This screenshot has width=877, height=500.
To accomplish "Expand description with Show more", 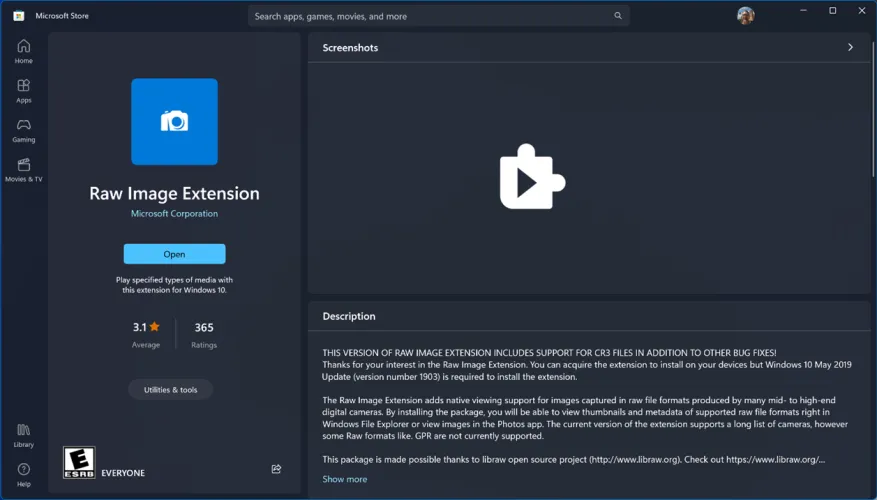I will [344, 479].
